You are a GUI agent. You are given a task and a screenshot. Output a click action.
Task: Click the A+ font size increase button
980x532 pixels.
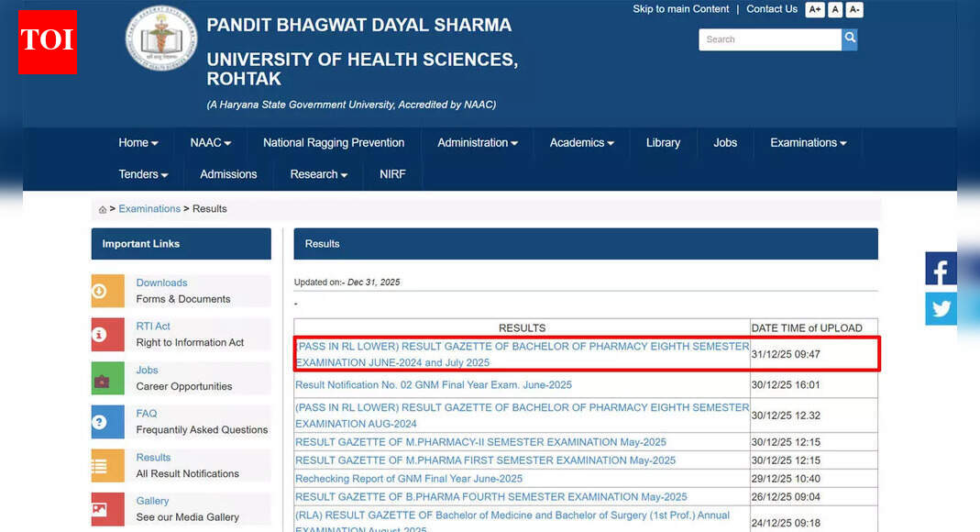pos(815,9)
